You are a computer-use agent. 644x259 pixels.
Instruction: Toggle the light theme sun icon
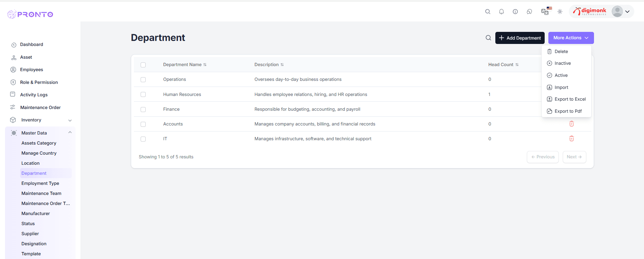click(x=560, y=12)
